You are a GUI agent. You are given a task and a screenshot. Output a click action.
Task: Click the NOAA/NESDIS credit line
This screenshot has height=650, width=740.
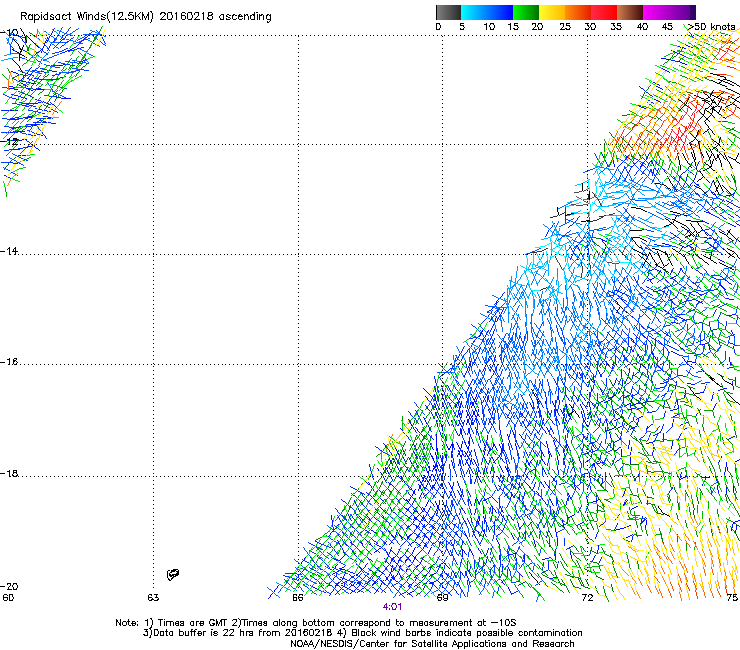point(432,644)
